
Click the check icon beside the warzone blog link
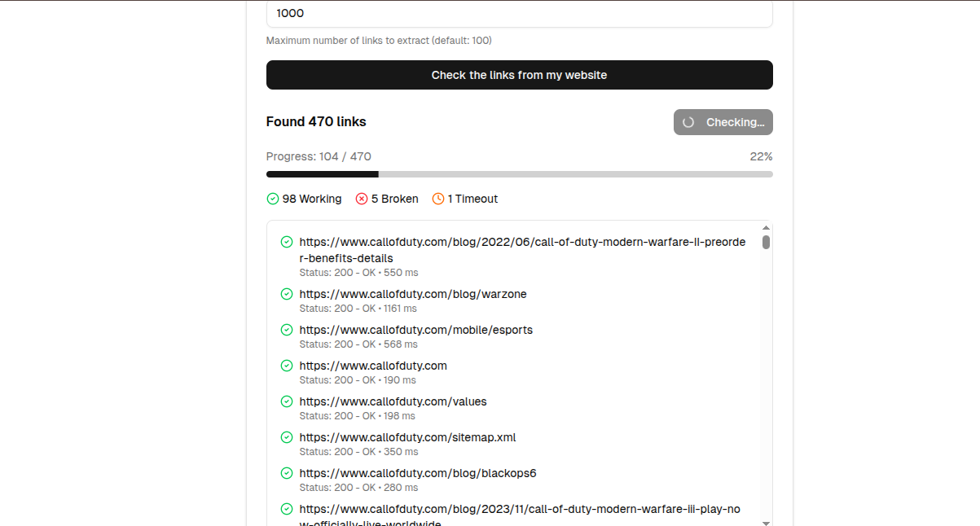coord(286,294)
